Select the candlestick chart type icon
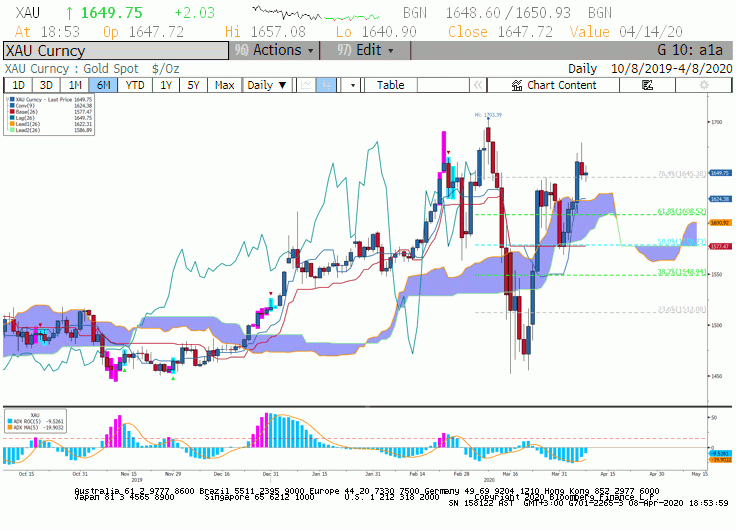The image size is (736, 530). coord(327,85)
